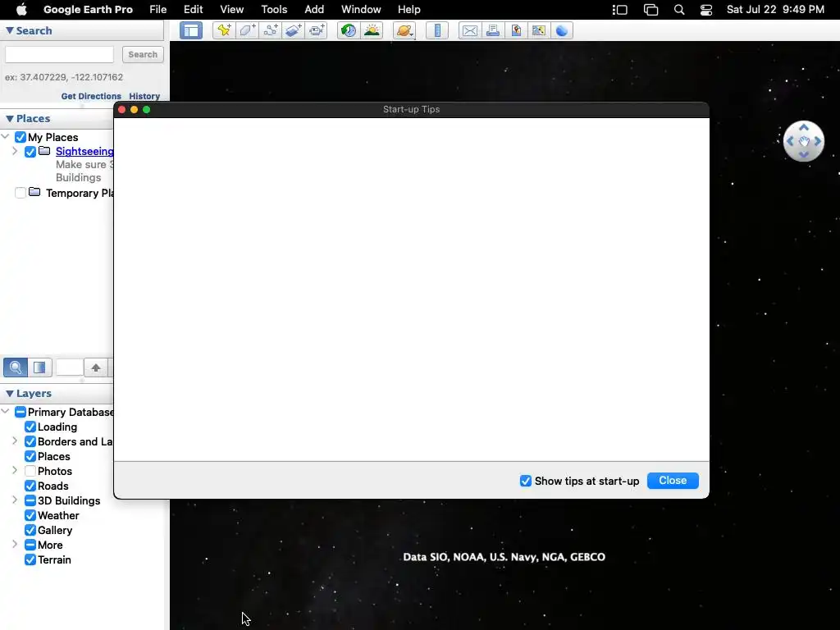Toggle the Gallery layer checkbox
Image resolution: width=840 pixels, height=630 pixels.
30,531
